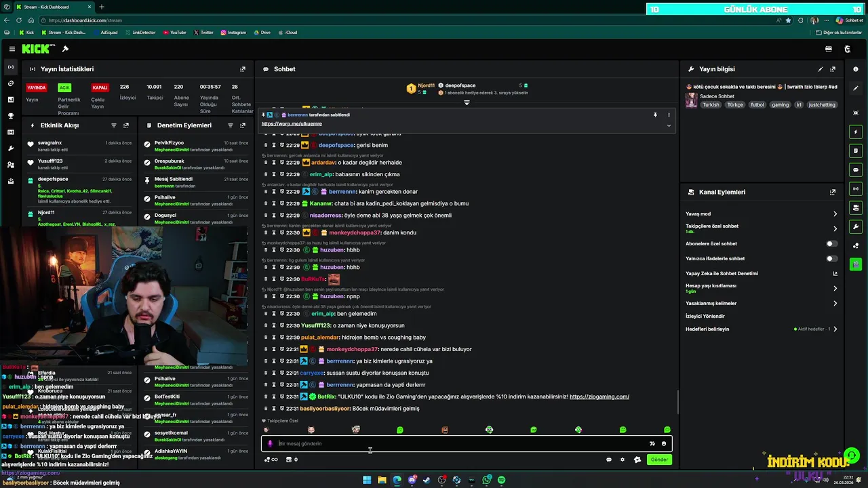This screenshot has width=868, height=488.
Task: Open the community users icon in left sidebar
Action: point(11,165)
